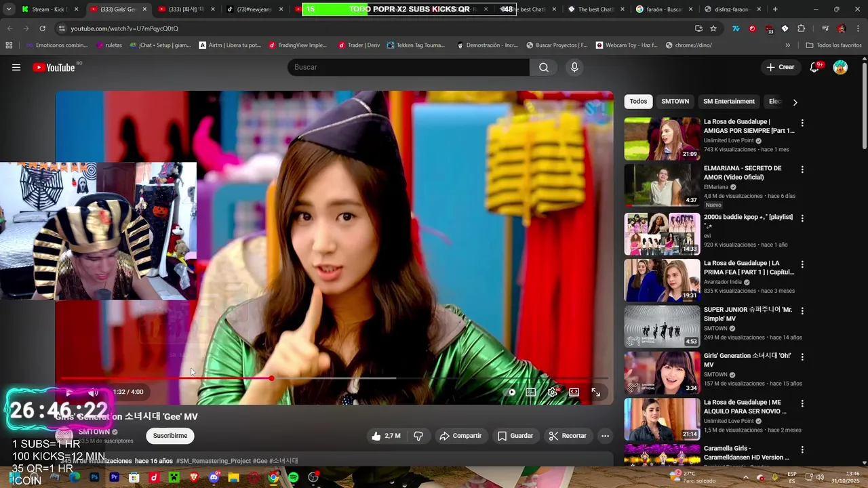Image resolution: width=868 pixels, height=488 pixels.
Task: Install page as app icon in address bar
Action: [x=698, y=28]
